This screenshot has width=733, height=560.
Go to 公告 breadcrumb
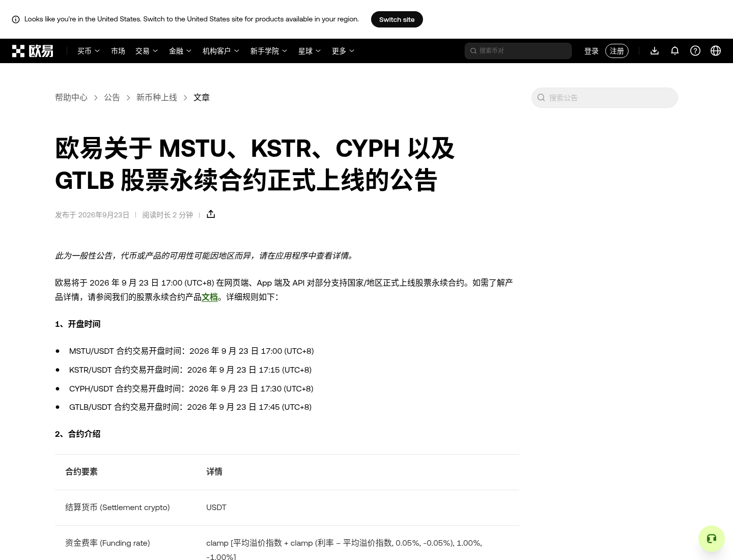[112, 97]
